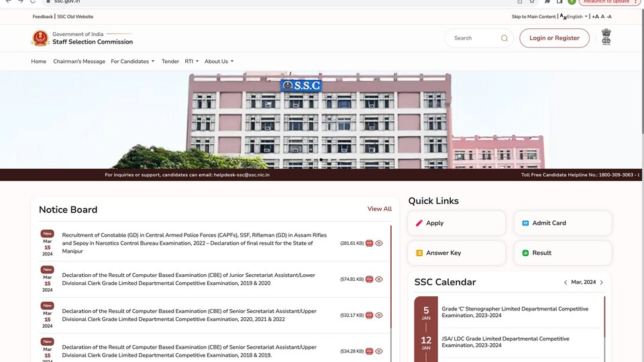
Task: Preview SSA/UDC 2020, 2021 & 2022 notice eye icon
Action: click(379, 316)
